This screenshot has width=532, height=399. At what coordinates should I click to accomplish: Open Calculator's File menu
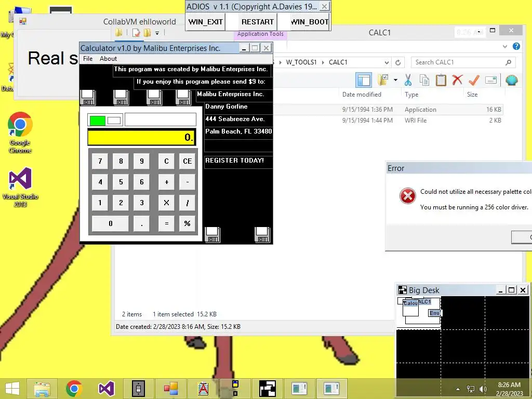tap(88, 59)
